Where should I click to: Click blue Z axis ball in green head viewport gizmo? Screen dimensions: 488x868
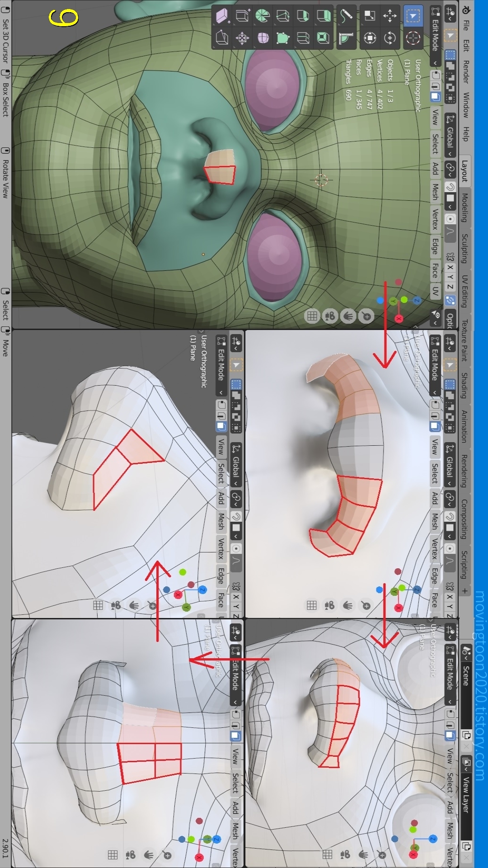[x=417, y=301]
